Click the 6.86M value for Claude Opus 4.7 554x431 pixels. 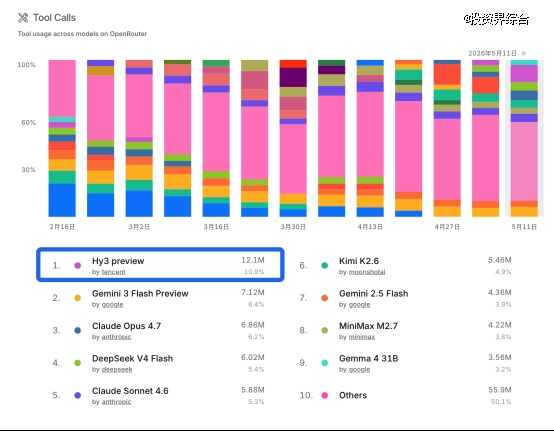click(253, 325)
